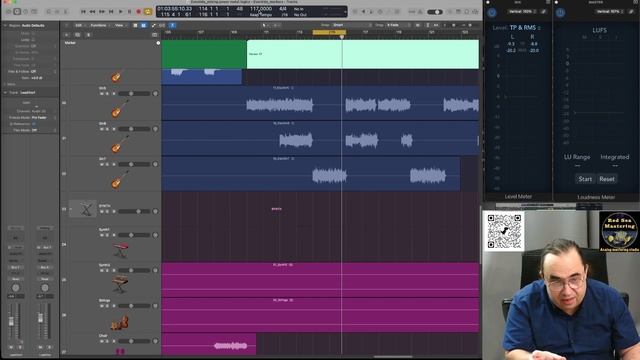This screenshot has height=360, width=640.
Task: Toggle the Loudness Meter power button
Action: coord(560,12)
